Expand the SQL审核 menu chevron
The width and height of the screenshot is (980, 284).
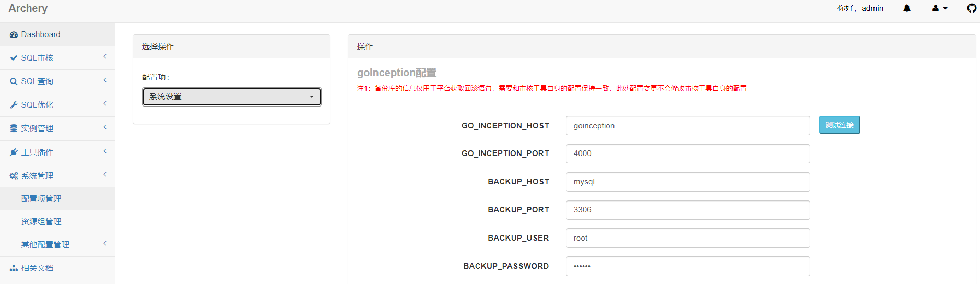click(105, 57)
